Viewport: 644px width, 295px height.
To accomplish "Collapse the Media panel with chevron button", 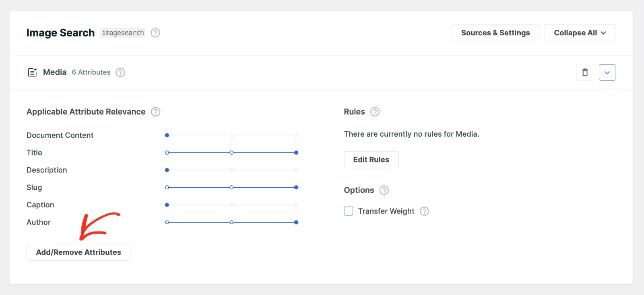I will [x=607, y=72].
